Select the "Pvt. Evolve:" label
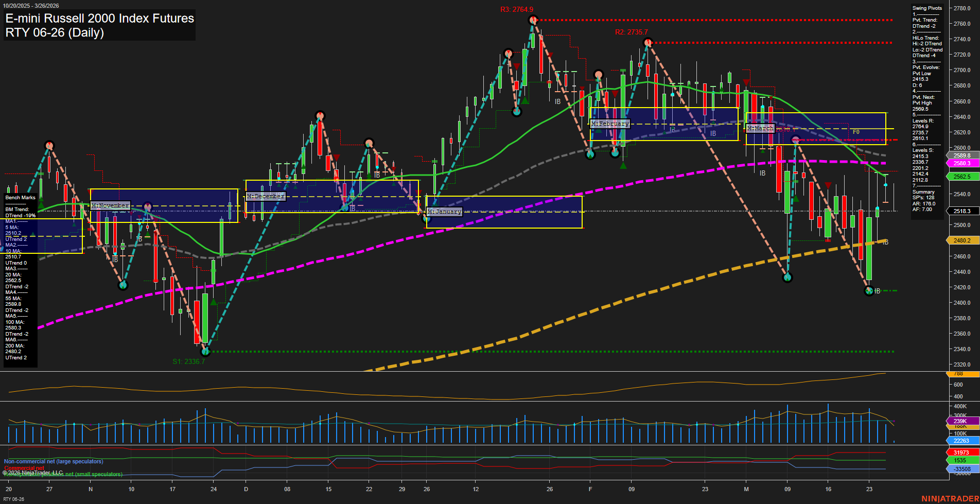Screen dimensions: 980x504 click(926, 67)
